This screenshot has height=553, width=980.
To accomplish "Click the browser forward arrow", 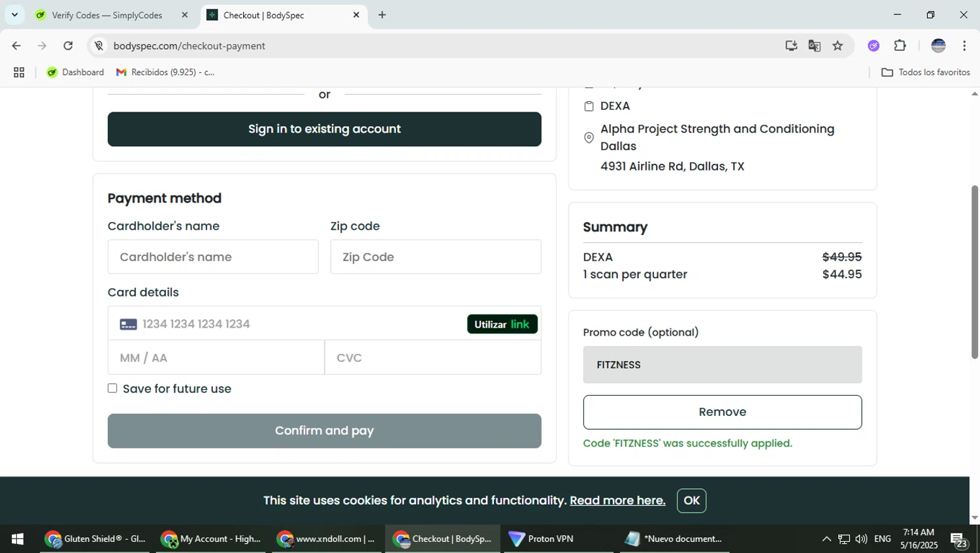I will [42, 46].
